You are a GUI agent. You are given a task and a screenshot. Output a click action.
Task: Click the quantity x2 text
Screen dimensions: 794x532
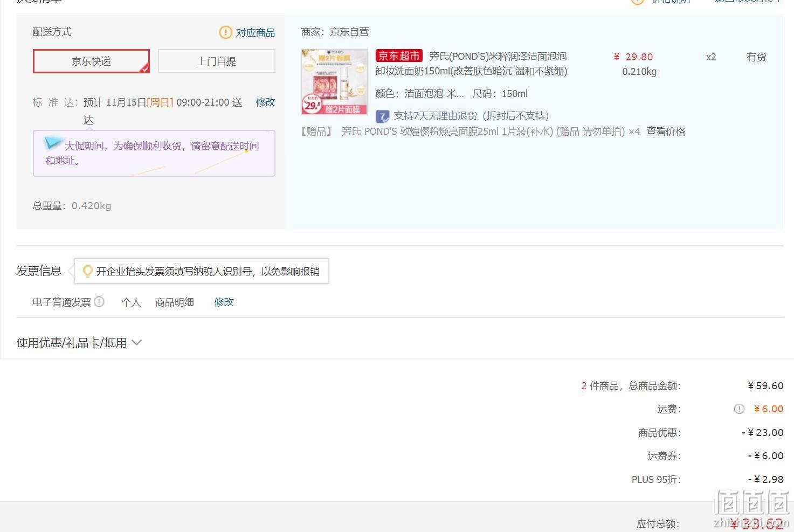[x=711, y=57]
